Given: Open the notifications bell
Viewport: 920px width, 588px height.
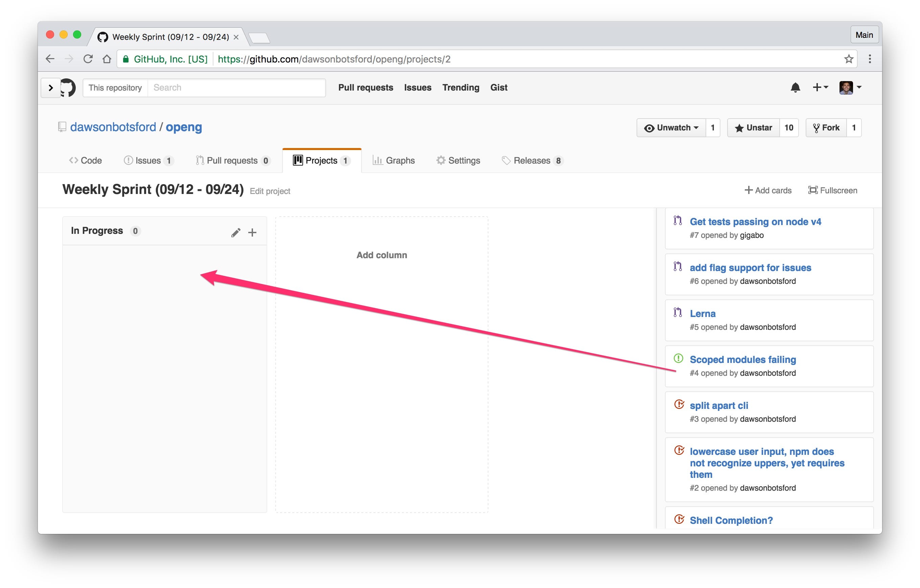Looking at the screenshot, I should (x=796, y=88).
